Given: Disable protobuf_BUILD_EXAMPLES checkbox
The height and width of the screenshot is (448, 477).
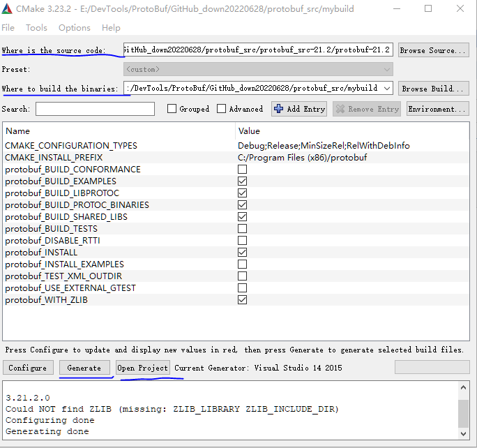Looking at the screenshot, I should pos(242,181).
